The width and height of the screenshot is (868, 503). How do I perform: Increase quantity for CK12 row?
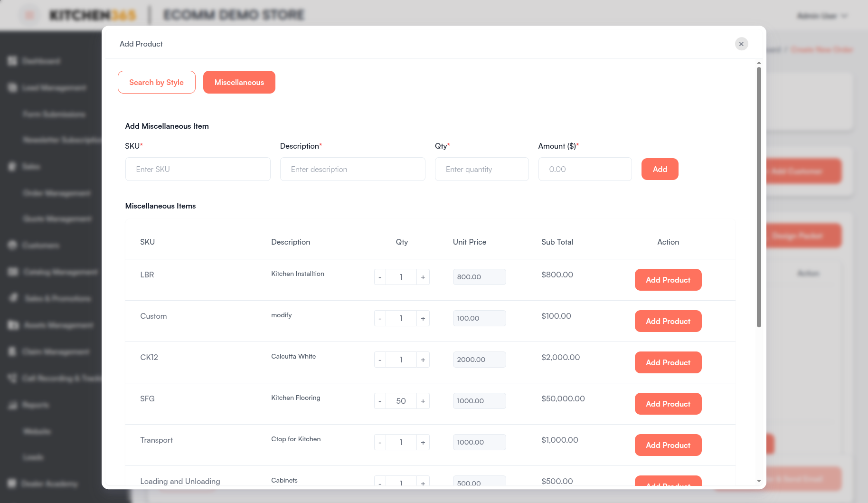pyautogui.click(x=423, y=360)
